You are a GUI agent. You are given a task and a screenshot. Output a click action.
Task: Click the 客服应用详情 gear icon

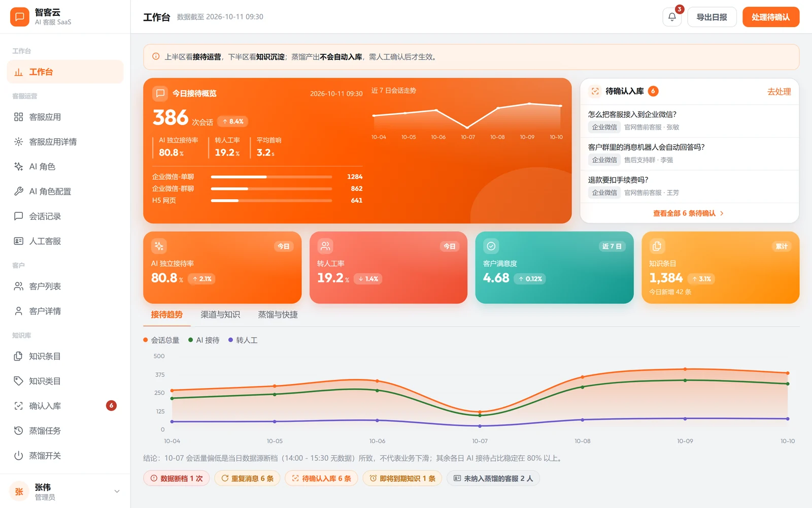coord(19,142)
